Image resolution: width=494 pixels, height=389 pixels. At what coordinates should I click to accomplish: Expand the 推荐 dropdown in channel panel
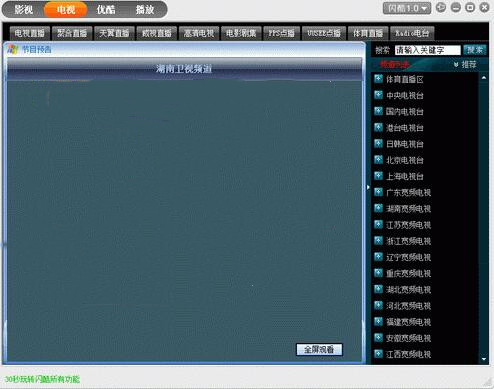465,64
